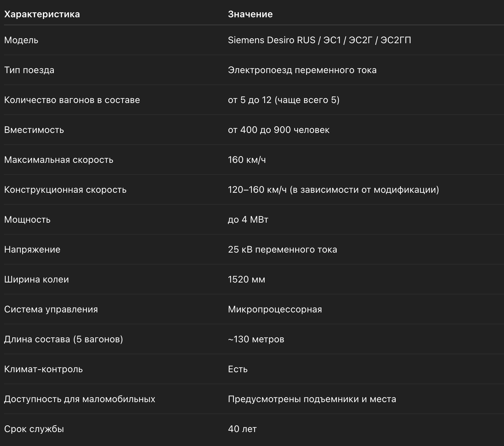504x446 pixels.
Task: Select the Модель row label
Action: point(21,40)
